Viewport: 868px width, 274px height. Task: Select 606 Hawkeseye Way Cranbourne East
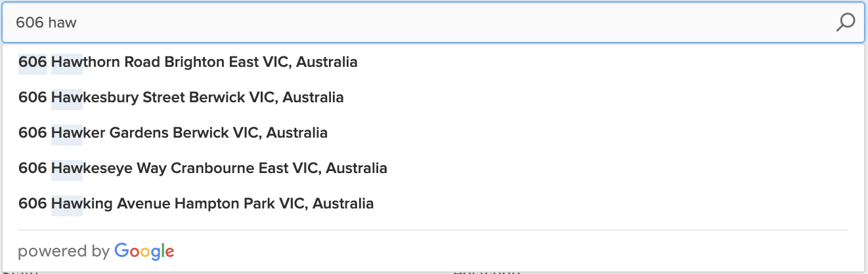[x=433, y=168]
